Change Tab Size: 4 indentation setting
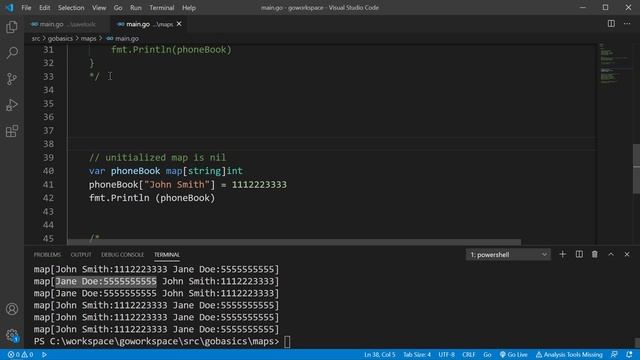Viewport: 640px width, 360px height. pos(417,355)
